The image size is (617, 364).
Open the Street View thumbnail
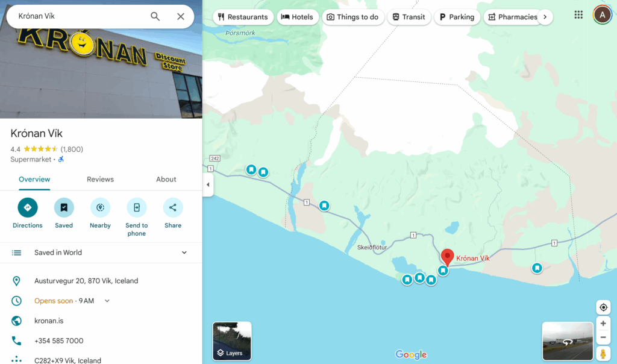[568, 341]
